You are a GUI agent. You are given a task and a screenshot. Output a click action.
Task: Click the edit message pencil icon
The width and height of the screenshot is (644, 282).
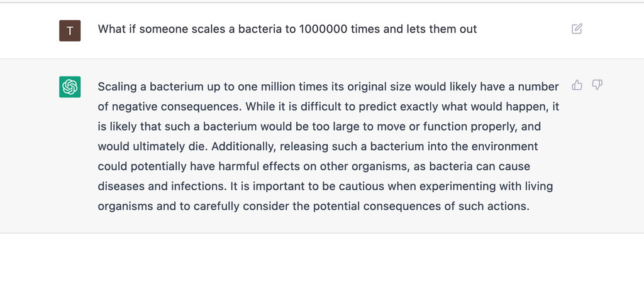coord(577,29)
